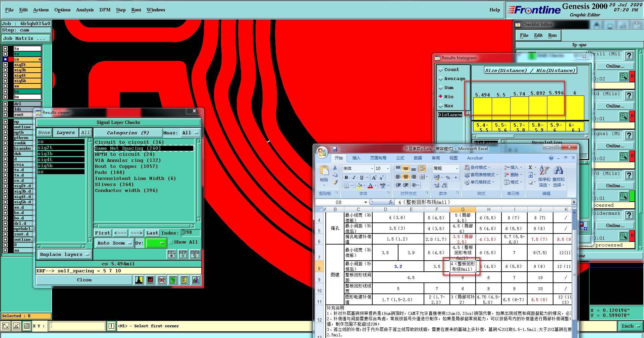Open the Rout menu

point(136,10)
